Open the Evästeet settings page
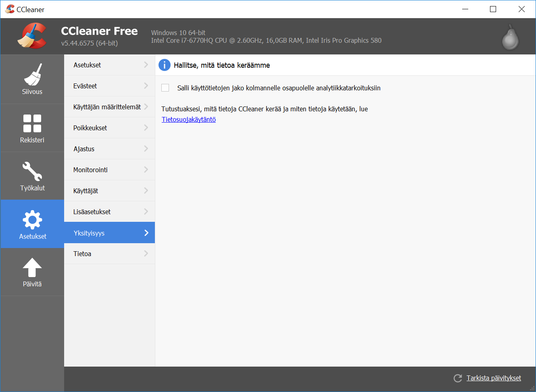 [x=109, y=86]
